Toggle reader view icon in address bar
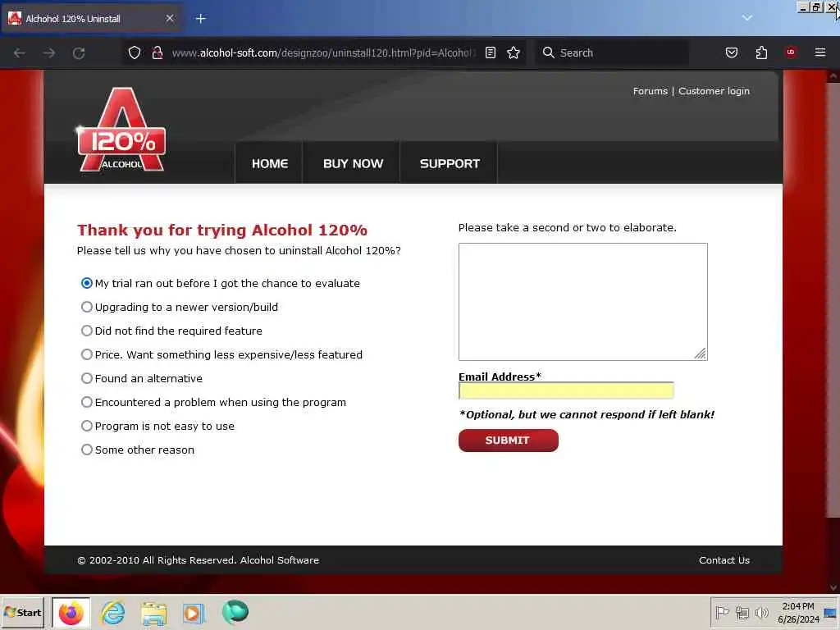 [491, 52]
